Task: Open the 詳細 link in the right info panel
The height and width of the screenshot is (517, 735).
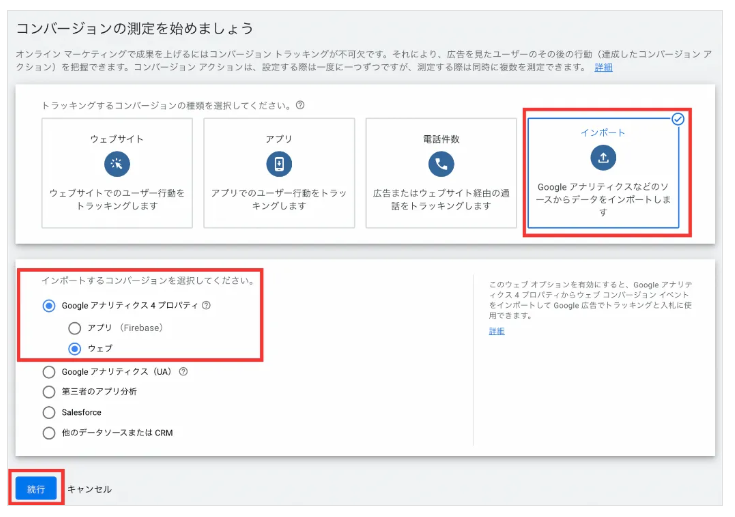Action: (x=496, y=331)
